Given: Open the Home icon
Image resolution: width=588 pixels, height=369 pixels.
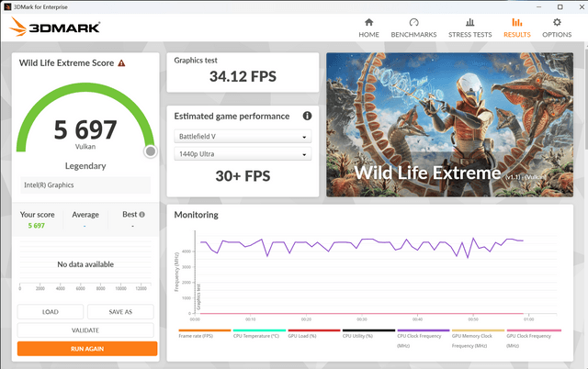Looking at the screenshot, I should pyautogui.click(x=368, y=22).
